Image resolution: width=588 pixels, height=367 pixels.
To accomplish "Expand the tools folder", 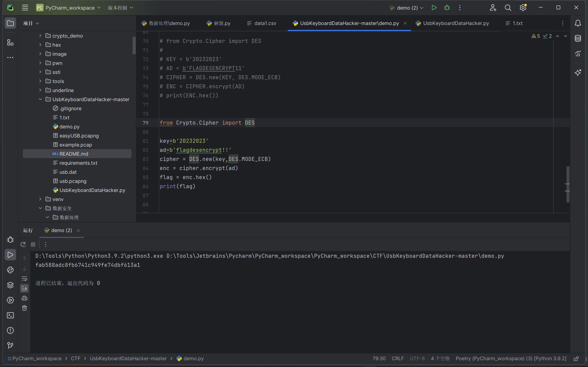I will [40, 81].
